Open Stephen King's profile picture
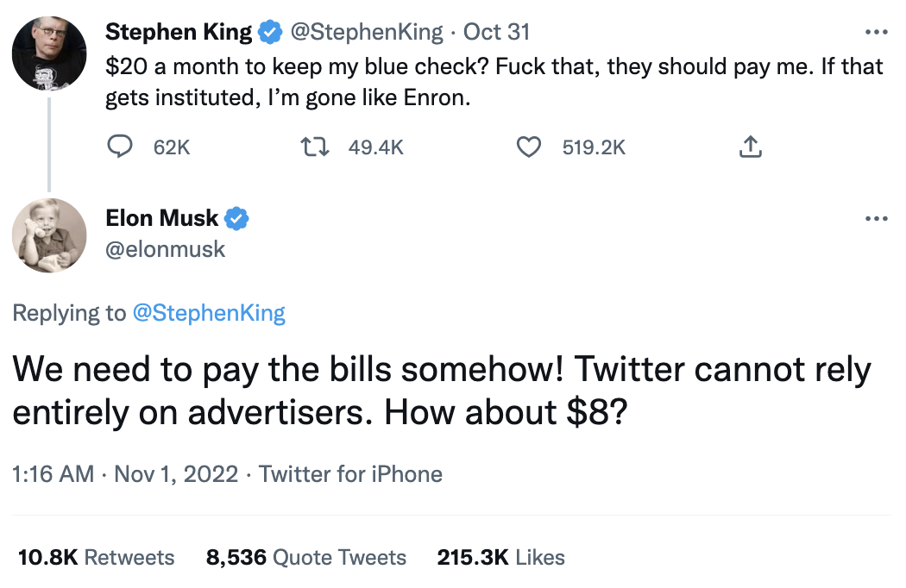Screen dimensions: 906x588 click(49, 53)
